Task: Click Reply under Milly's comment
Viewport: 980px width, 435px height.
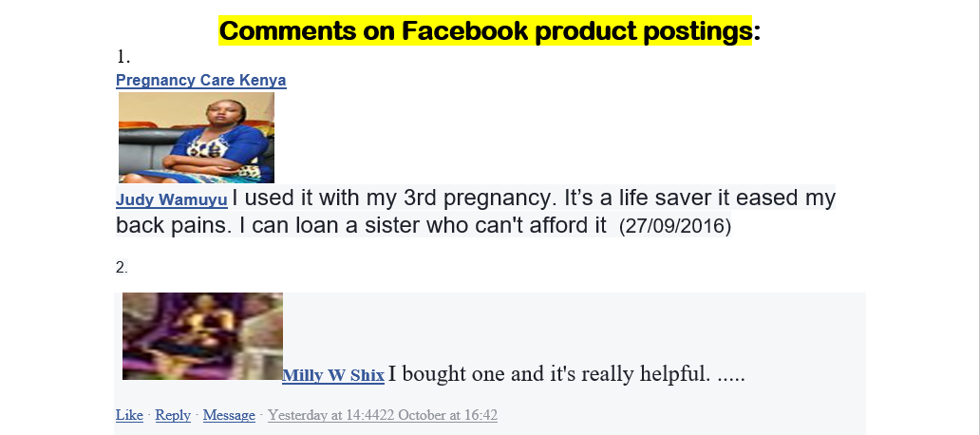Action: 173,415
